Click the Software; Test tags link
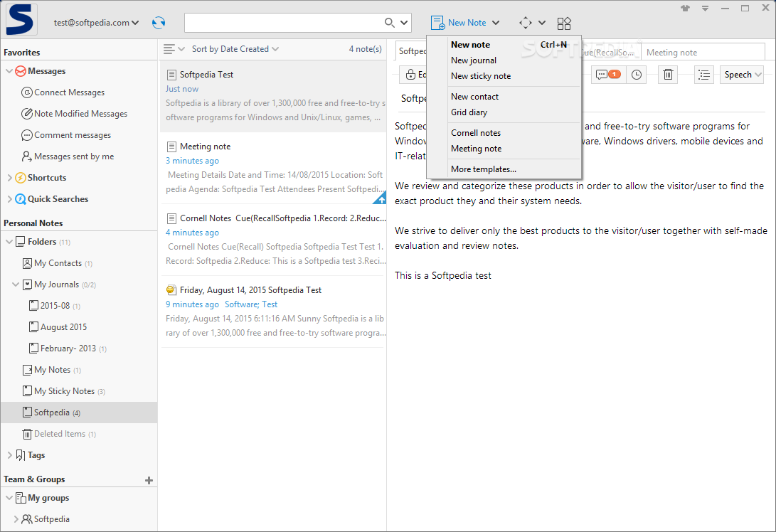Viewport: 776px width, 532px height. pyautogui.click(x=251, y=304)
